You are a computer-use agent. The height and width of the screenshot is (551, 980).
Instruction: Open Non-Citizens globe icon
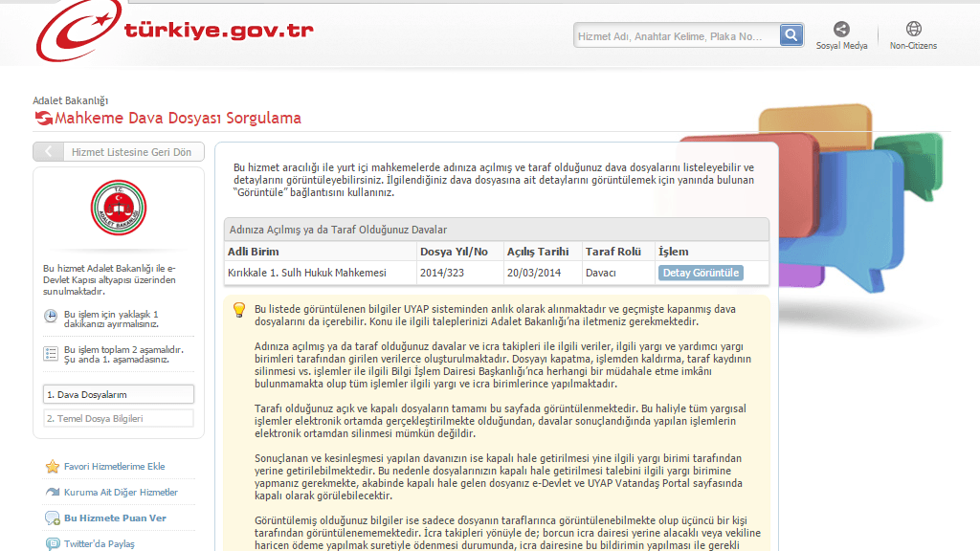913,29
